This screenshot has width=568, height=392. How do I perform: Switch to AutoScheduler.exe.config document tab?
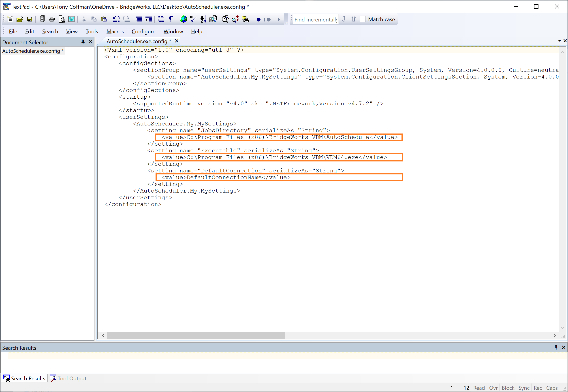(x=139, y=41)
